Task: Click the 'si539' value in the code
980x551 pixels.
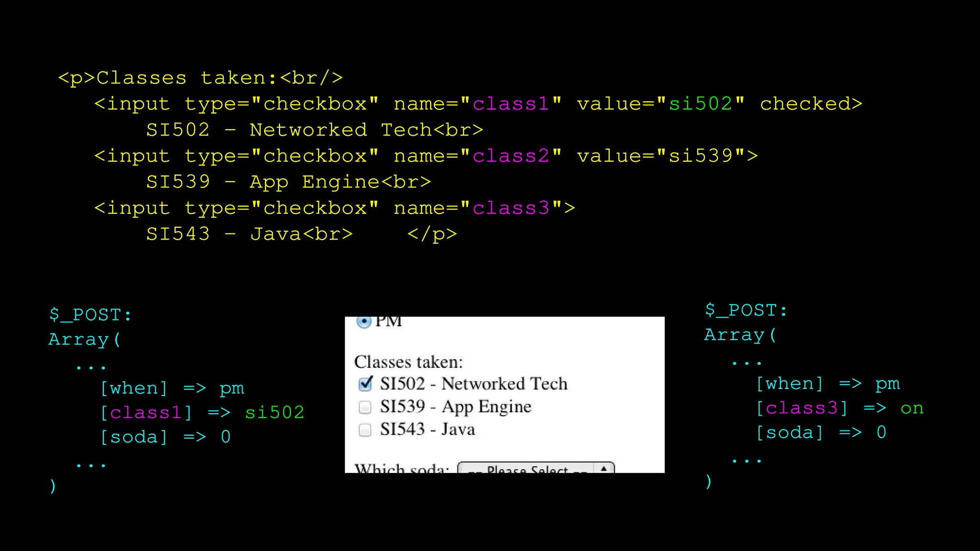Action: click(700, 156)
